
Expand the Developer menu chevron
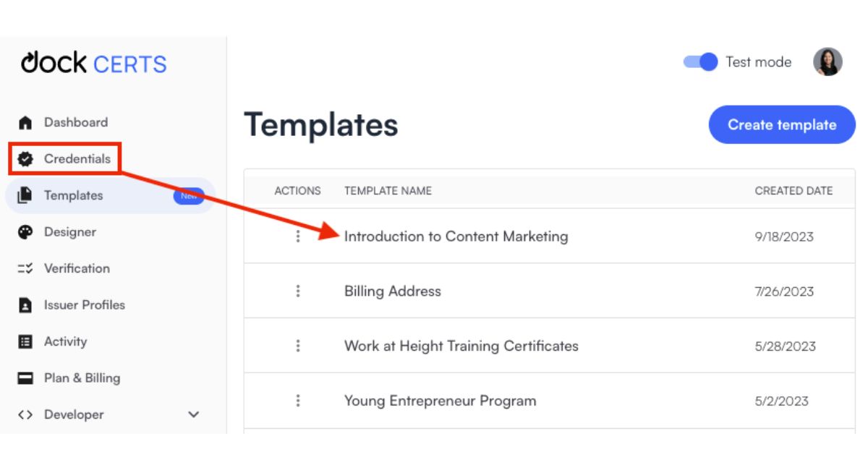coord(193,415)
